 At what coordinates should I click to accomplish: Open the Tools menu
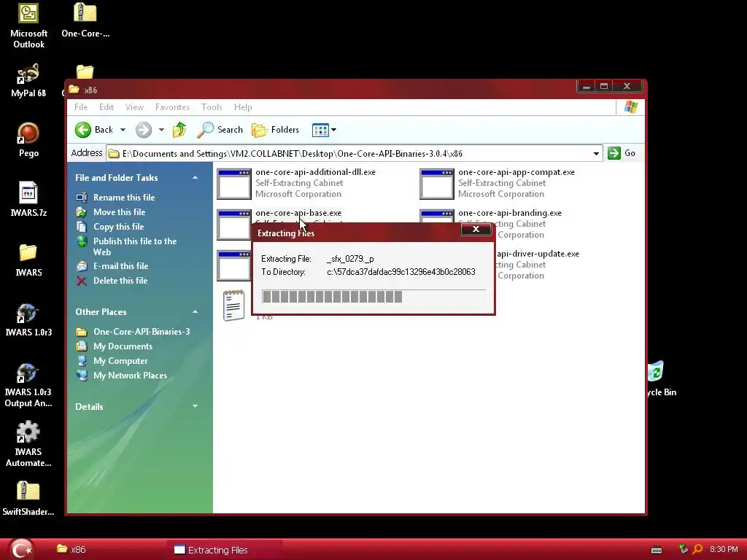[212, 107]
